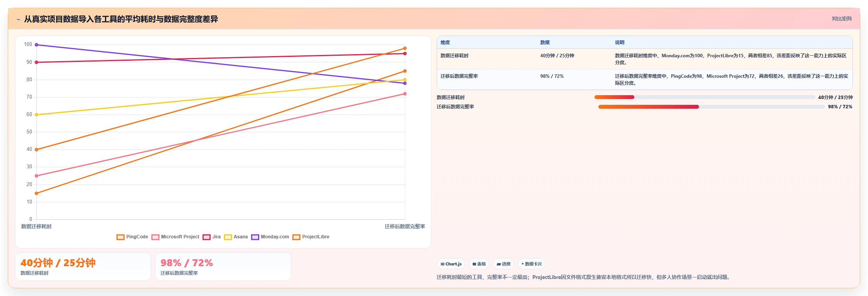Toggle ProjectLibre legend entry
Image resolution: width=868 pixels, height=296 pixels.
[x=311, y=237]
